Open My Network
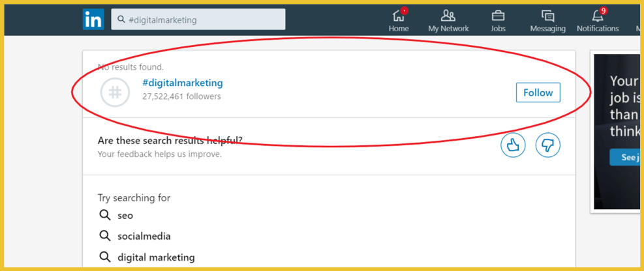The image size is (644, 271). (x=448, y=20)
